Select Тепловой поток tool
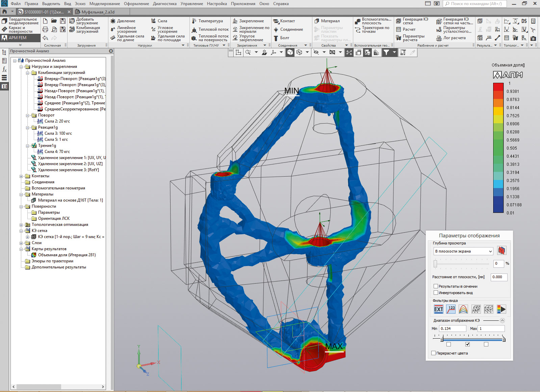540x392 pixels. pyautogui.click(x=210, y=29)
